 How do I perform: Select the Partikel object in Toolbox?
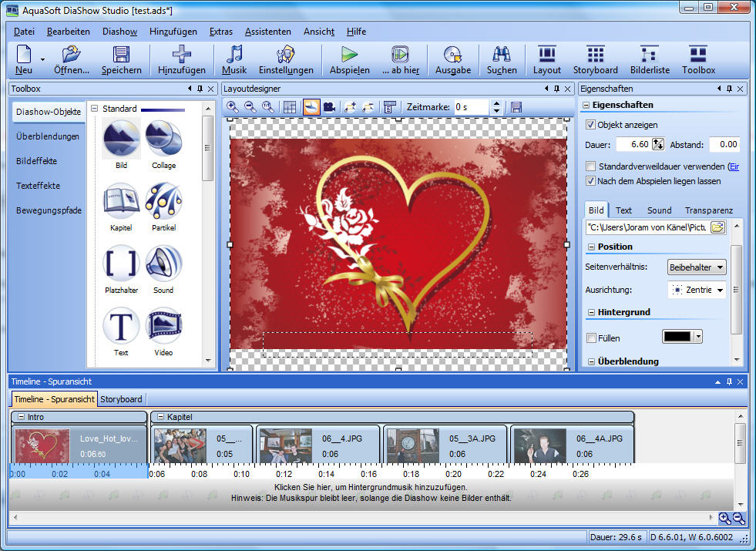163,202
